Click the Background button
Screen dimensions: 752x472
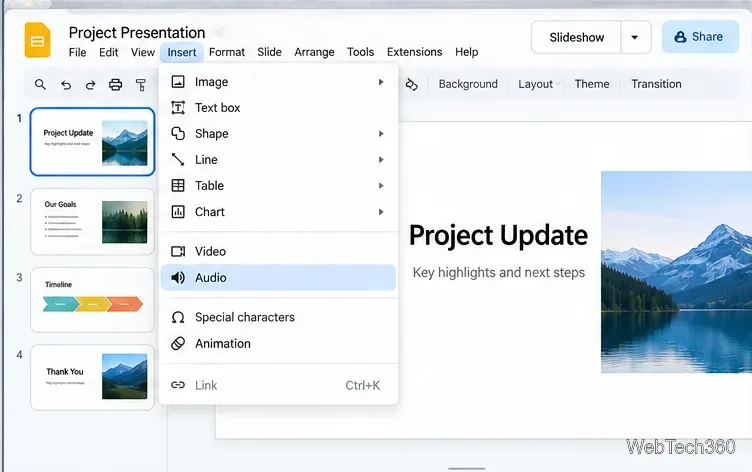468,84
